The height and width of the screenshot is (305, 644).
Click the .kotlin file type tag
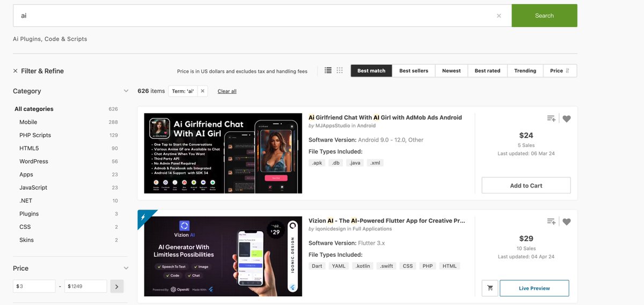click(363, 266)
